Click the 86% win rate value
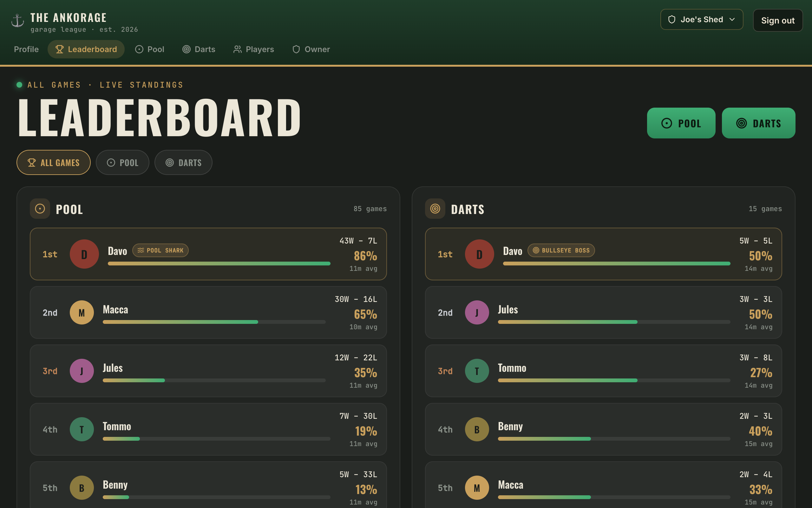 [365, 256]
